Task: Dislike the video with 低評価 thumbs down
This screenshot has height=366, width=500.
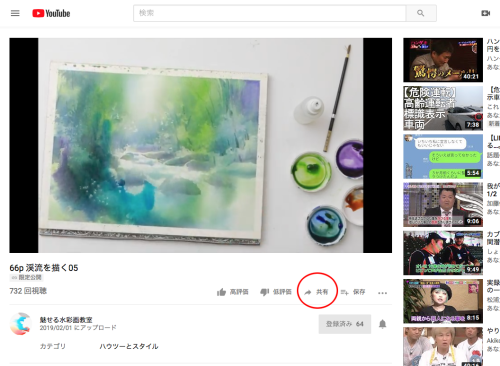Action: pos(276,292)
